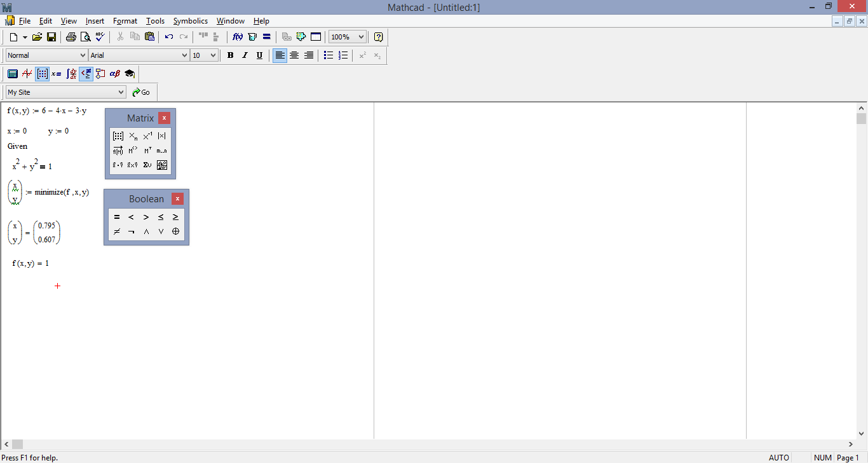Screen dimensions: 868x463
Task: Open the Programming toolbar
Action: pyautogui.click(x=100, y=74)
